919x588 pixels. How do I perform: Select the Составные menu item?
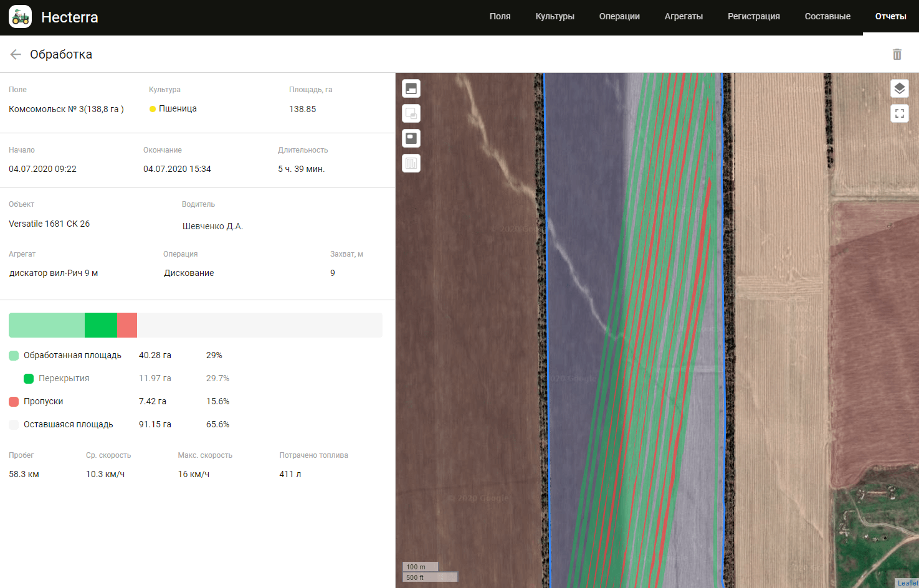point(827,17)
